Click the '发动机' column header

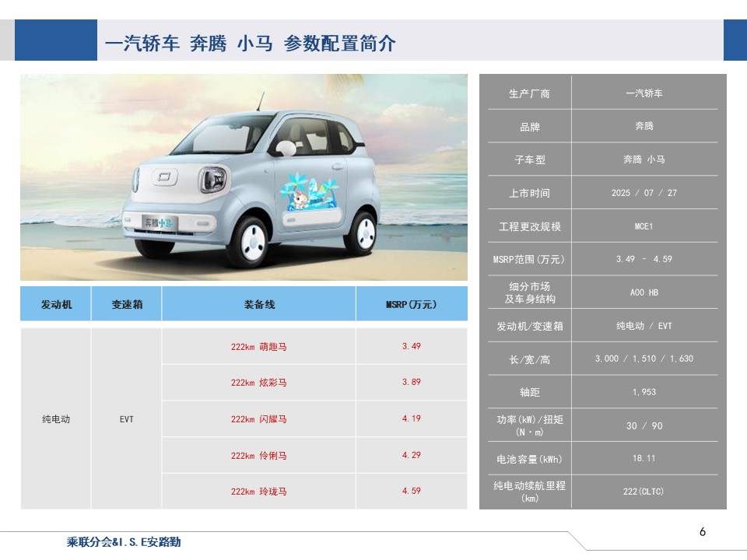click(56, 304)
